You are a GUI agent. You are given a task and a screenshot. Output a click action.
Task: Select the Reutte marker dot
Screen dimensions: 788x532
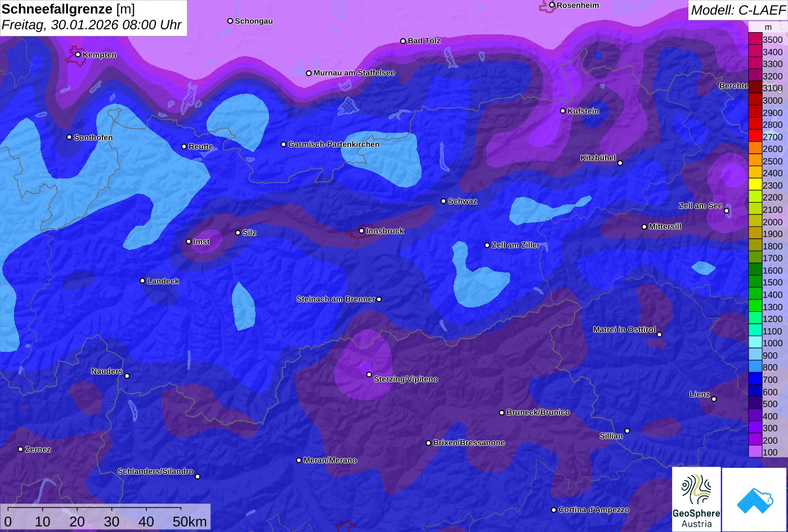coord(184,146)
